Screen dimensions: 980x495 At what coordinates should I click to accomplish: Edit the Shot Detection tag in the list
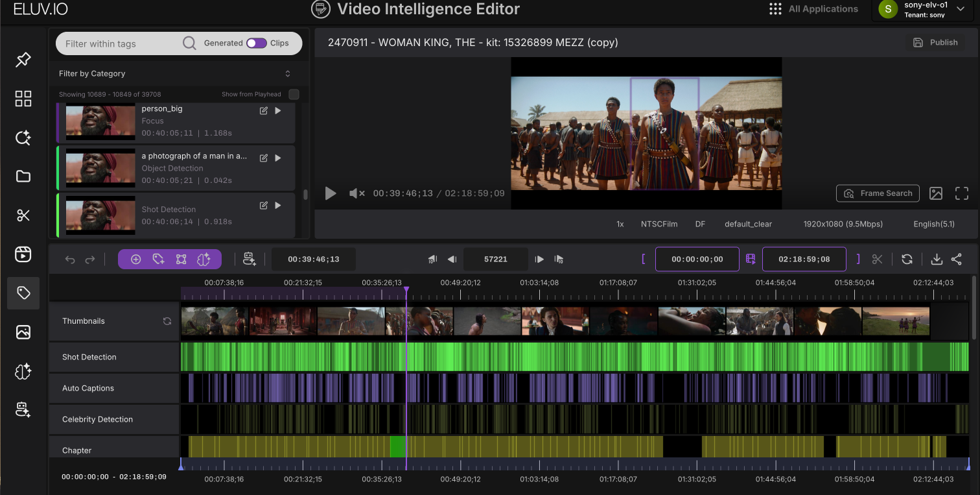(264, 206)
